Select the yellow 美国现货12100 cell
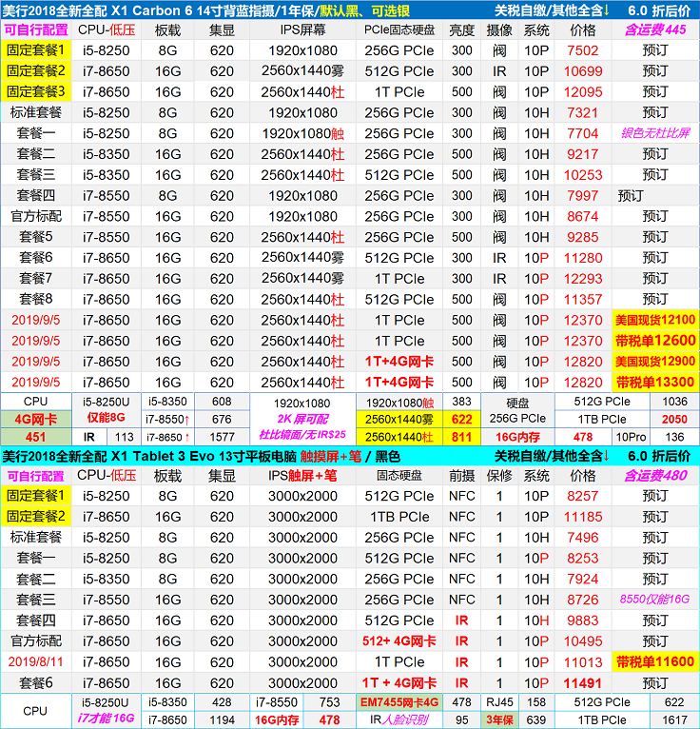This screenshot has width=700, height=729. click(x=655, y=320)
